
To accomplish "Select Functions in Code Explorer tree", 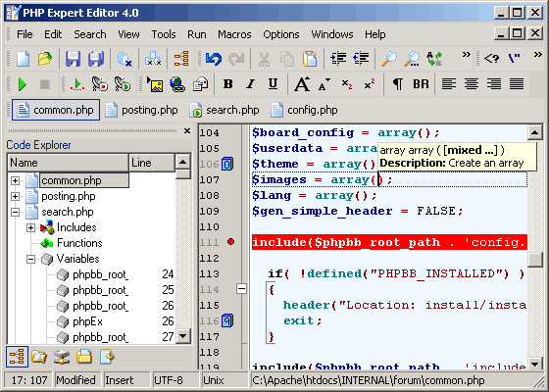I will pos(79,243).
